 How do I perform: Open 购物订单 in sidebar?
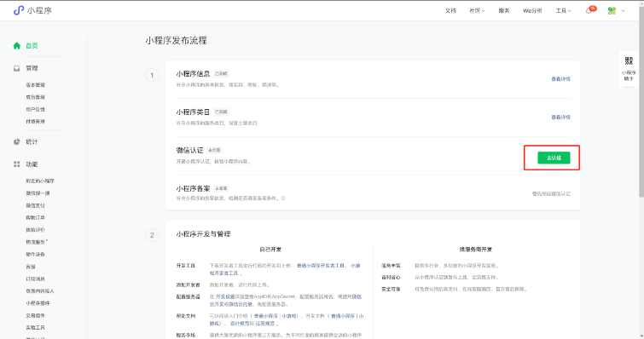pos(35,218)
